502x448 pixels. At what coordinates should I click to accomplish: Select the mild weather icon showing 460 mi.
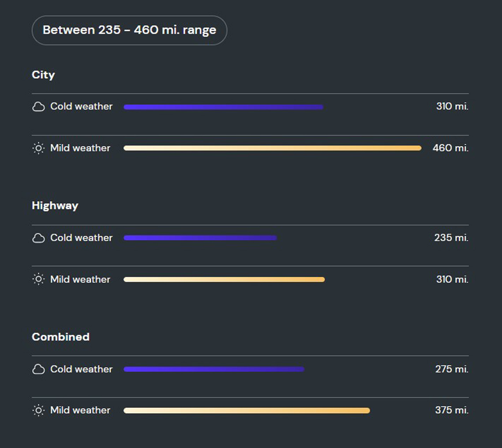click(38, 148)
